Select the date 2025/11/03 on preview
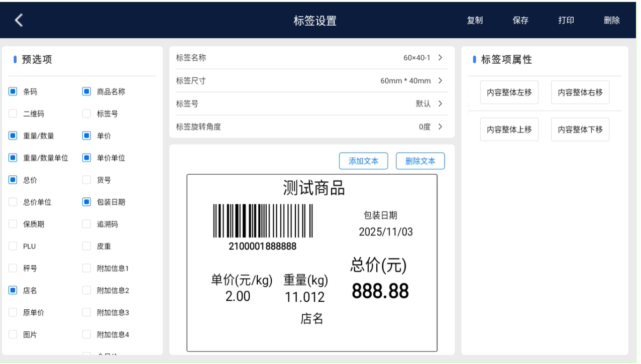Image resolution: width=641 pixels, height=364 pixels. coord(386,232)
